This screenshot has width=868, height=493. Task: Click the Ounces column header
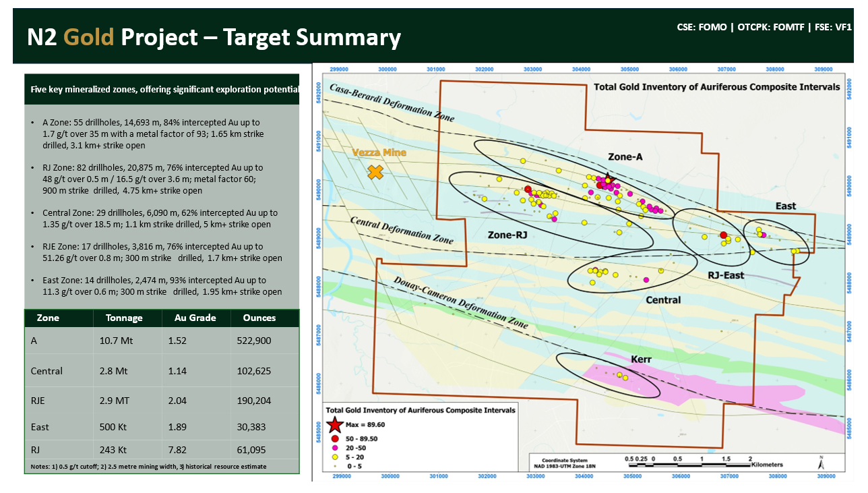(x=260, y=318)
